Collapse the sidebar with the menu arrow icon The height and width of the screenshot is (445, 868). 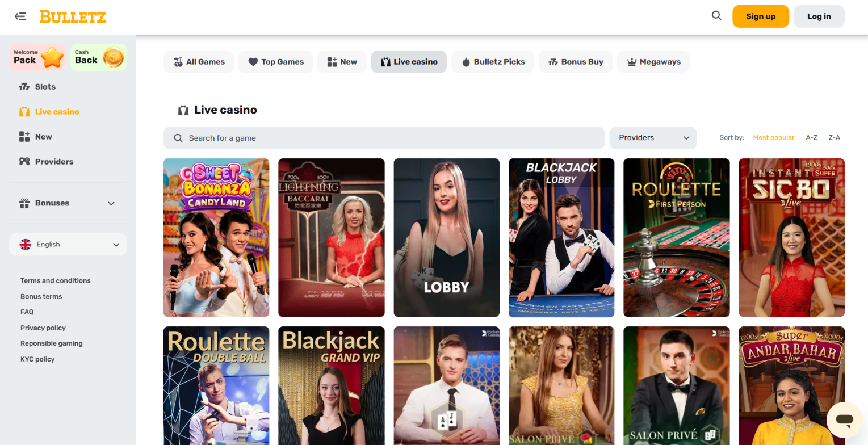(x=20, y=16)
